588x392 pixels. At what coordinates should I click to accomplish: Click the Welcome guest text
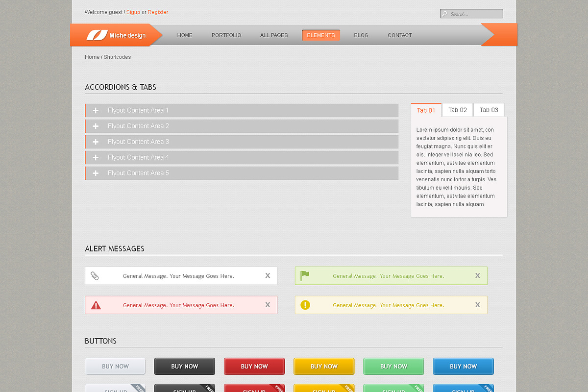(x=104, y=12)
